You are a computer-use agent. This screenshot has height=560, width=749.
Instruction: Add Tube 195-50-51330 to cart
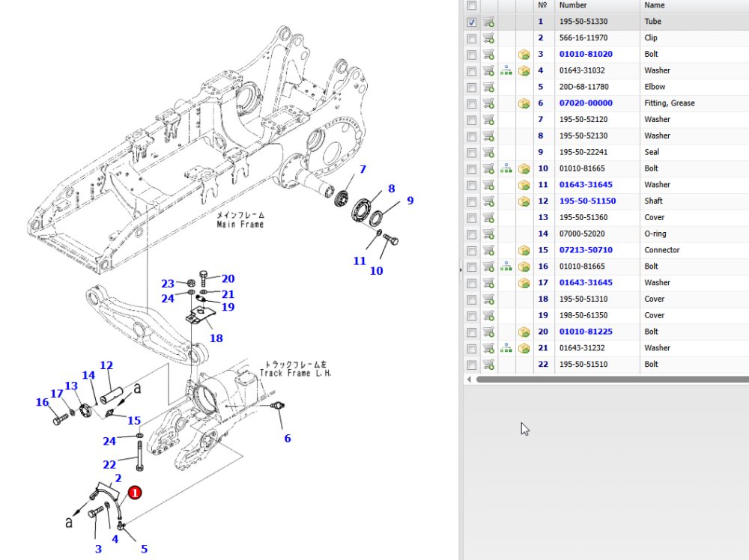tap(488, 22)
